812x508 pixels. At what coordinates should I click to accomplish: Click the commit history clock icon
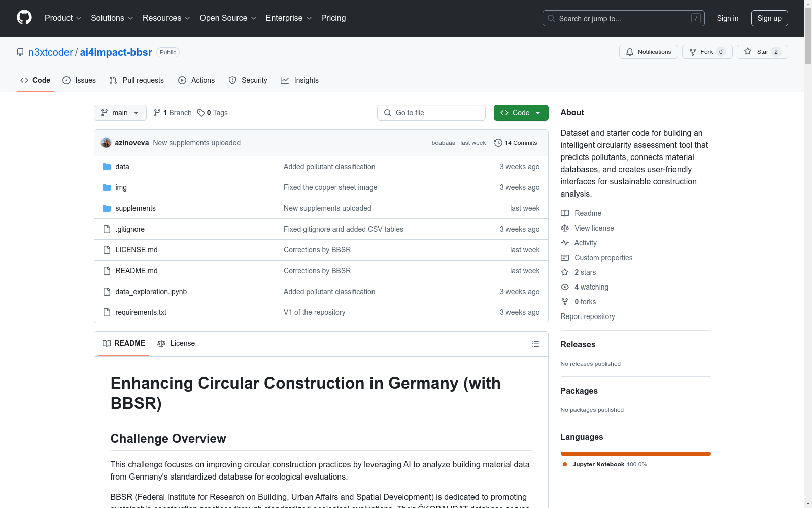coord(498,143)
